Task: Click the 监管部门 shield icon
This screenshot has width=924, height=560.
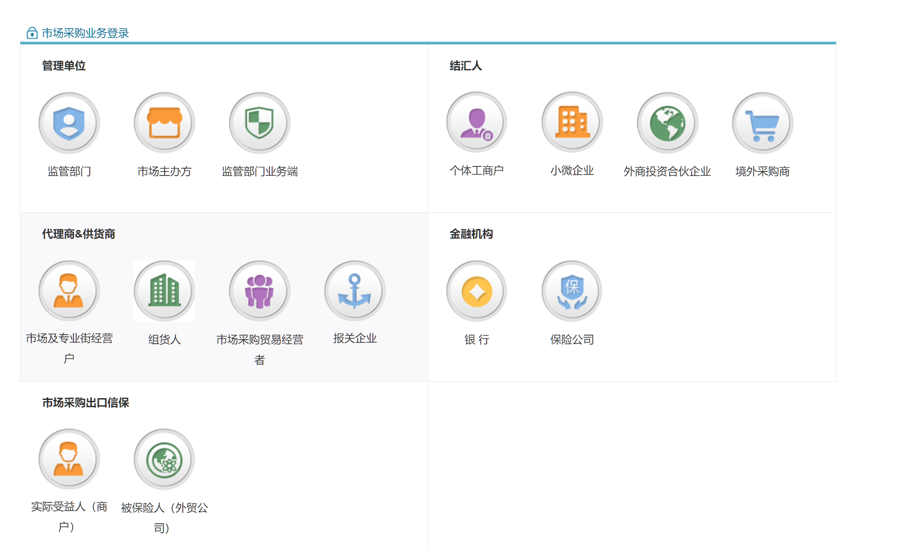Action: (x=69, y=123)
